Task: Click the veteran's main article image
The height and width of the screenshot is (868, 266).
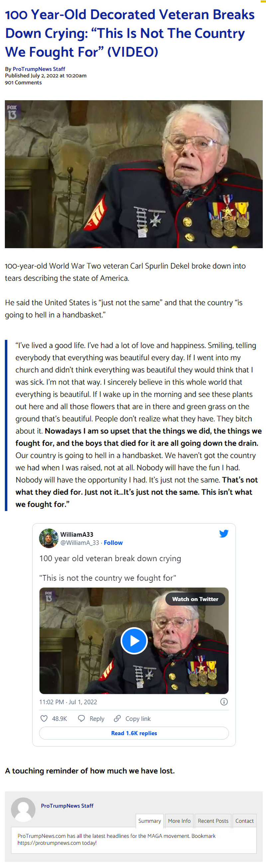Action: point(134,174)
